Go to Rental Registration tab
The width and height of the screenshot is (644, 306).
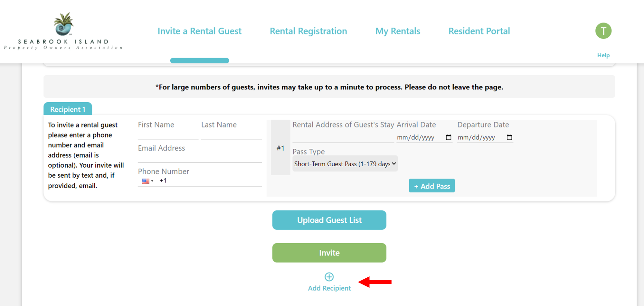click(308, 31)
